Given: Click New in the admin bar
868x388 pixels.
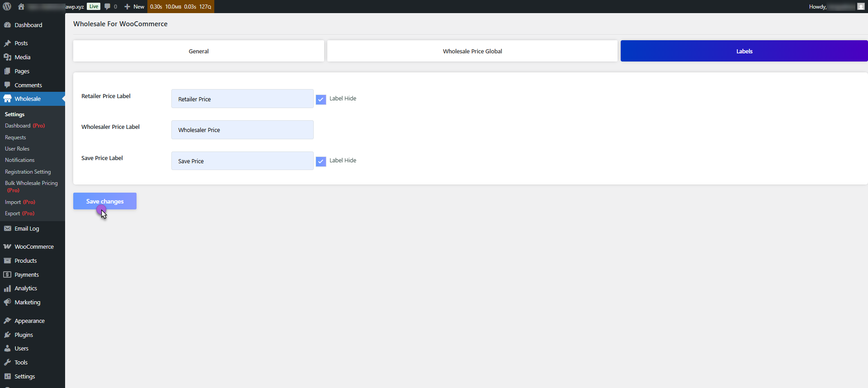Looking at the screenshot, I should click(139, 6).
